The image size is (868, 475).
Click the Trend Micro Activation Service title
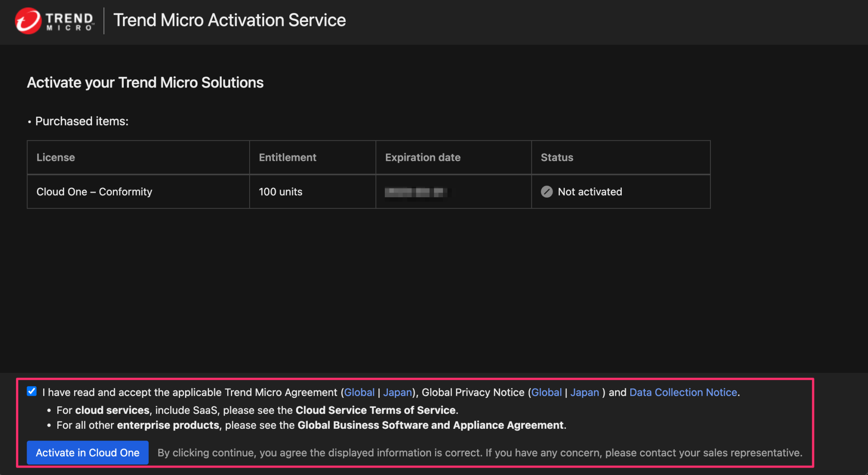point(229,20)
